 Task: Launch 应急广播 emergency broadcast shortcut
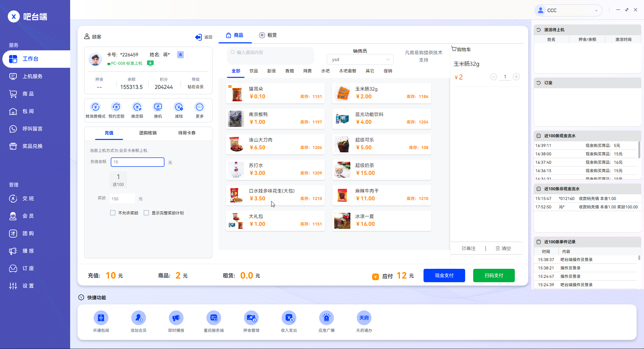tap(327, 318)
